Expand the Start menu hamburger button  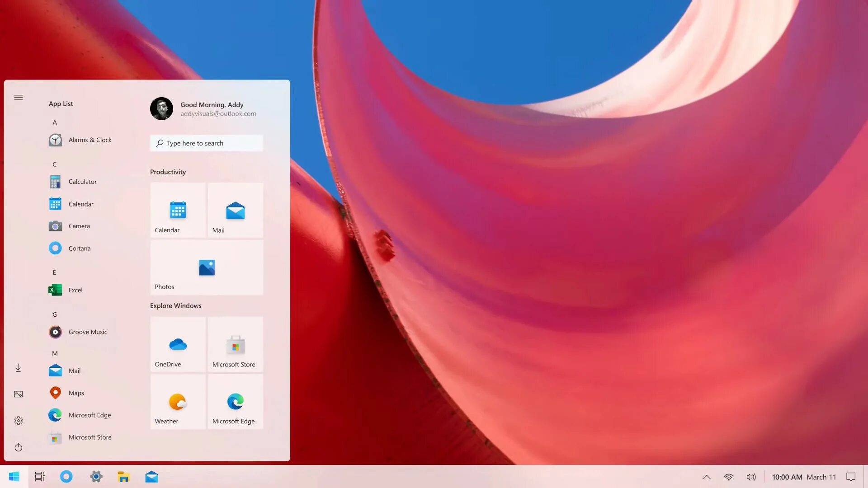click(19, 97)
